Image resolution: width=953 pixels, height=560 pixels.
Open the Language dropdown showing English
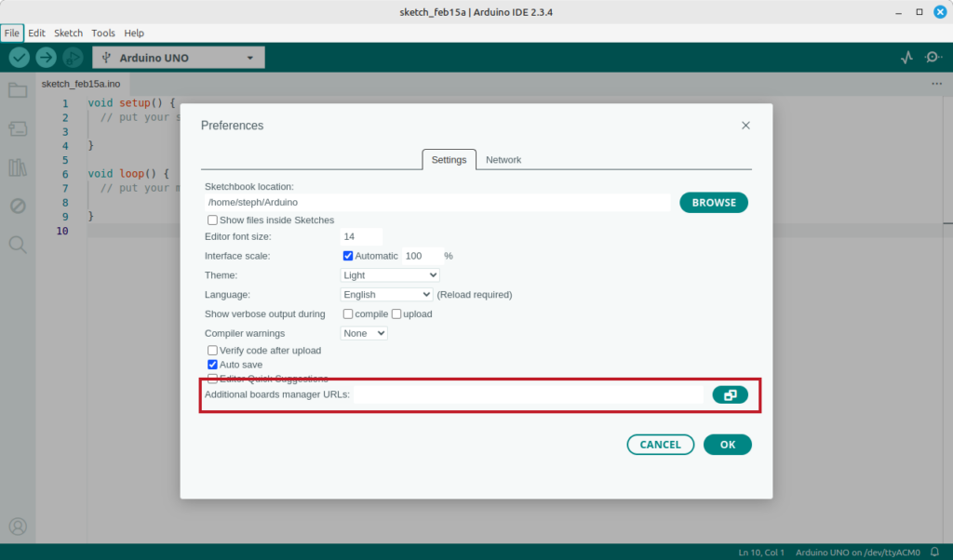tap(386, 295)
